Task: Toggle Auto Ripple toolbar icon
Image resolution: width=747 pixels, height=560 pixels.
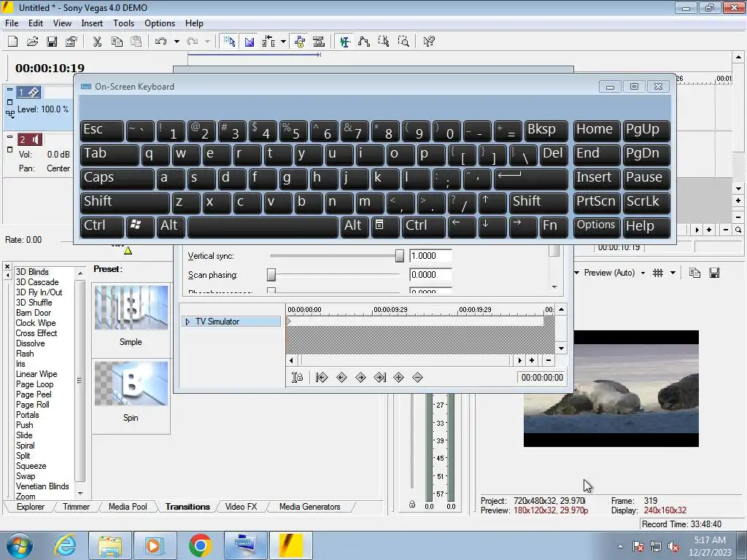Action: 268,42
